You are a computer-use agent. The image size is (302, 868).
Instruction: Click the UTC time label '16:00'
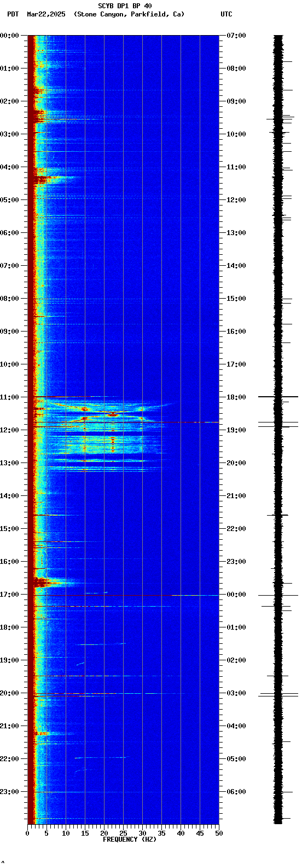tap(236, 331)
